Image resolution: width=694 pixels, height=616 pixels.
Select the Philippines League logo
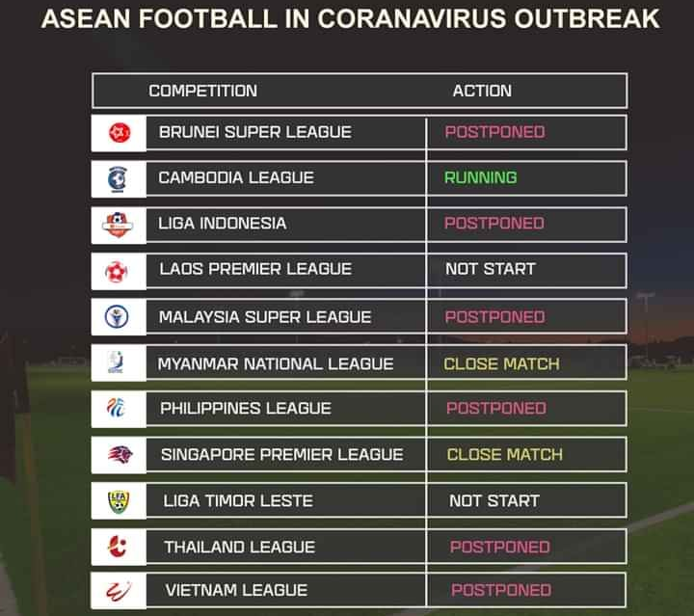(x=118, y=409)
